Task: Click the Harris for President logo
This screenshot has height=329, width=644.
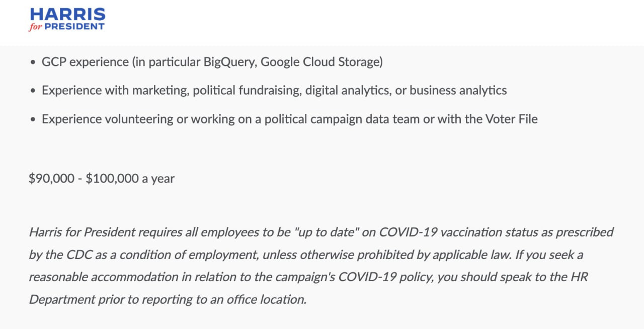Action: pos(67,19)
